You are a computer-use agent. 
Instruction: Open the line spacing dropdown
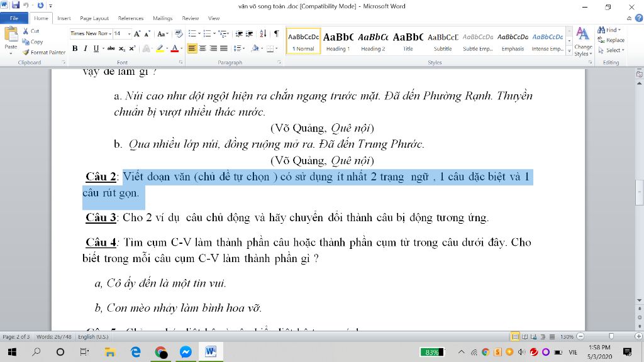point(239,48)
